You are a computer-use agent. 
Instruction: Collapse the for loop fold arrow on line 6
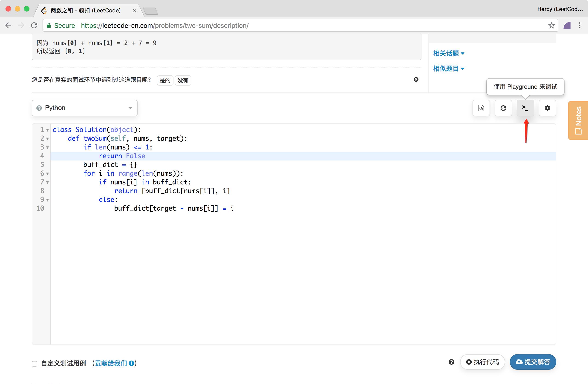pyautogui.click(x=47, y=174)
